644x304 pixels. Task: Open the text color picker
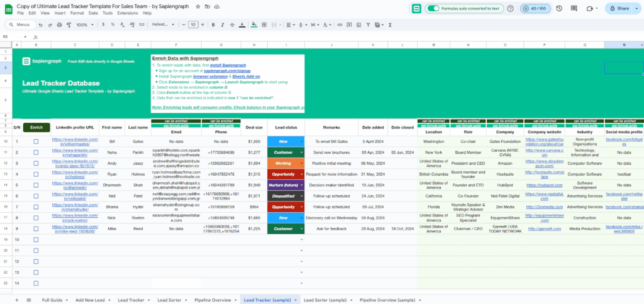(242, 25)
